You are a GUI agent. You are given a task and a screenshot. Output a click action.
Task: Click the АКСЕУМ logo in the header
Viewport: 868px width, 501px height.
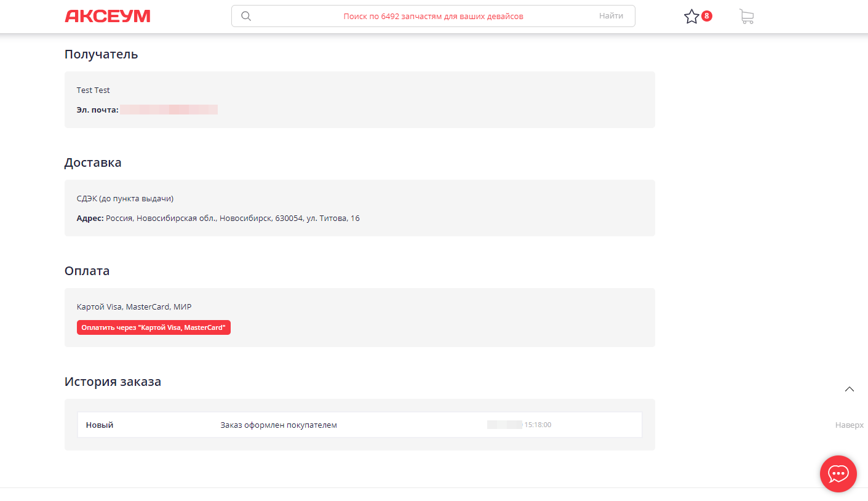pos(108,17)
